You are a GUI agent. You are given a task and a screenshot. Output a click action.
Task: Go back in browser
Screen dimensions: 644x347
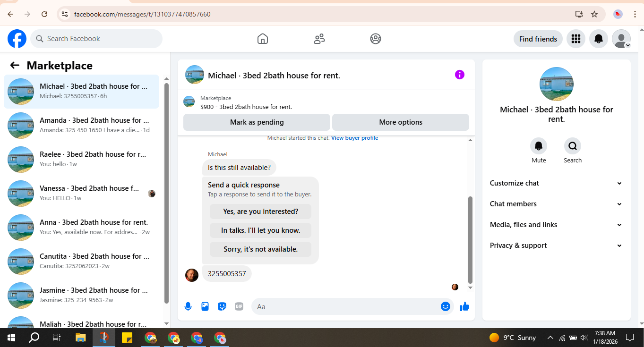coord(10,14)
